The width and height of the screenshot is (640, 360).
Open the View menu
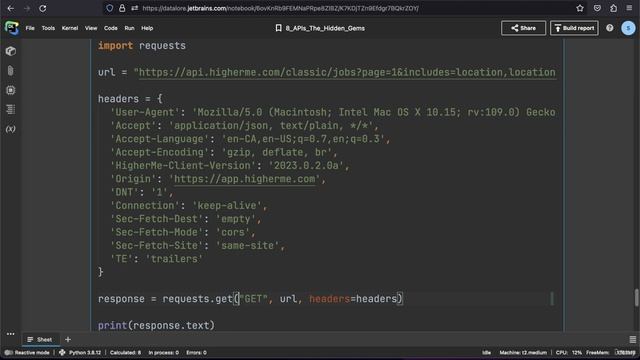(x=91, y=28)
